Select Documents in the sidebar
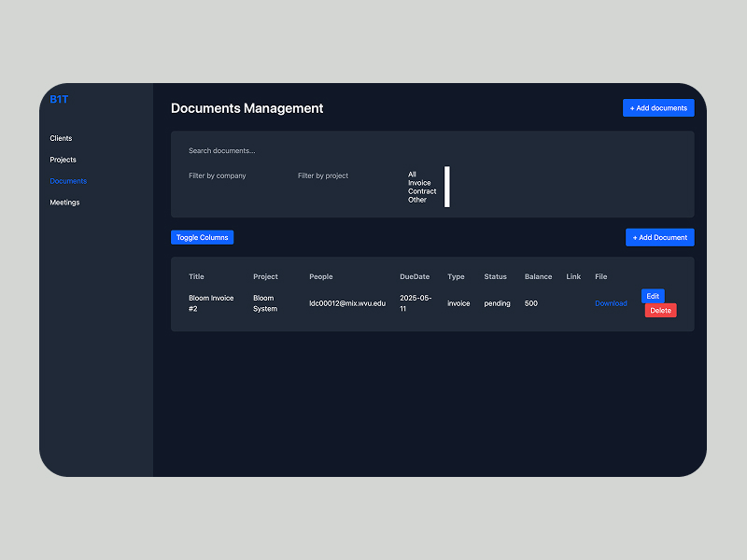This screenshot has width=747, height=560. click(68, 181)
